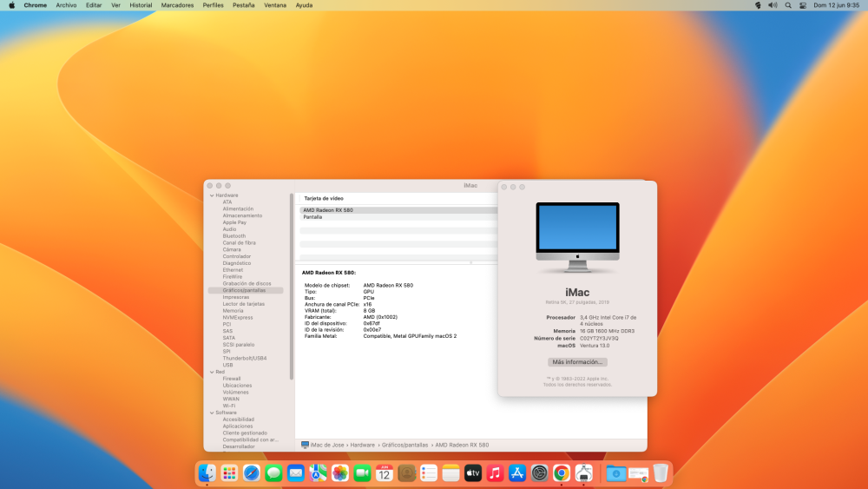
Task: Select Wi-Fi under Red
Action: (229, 406)
